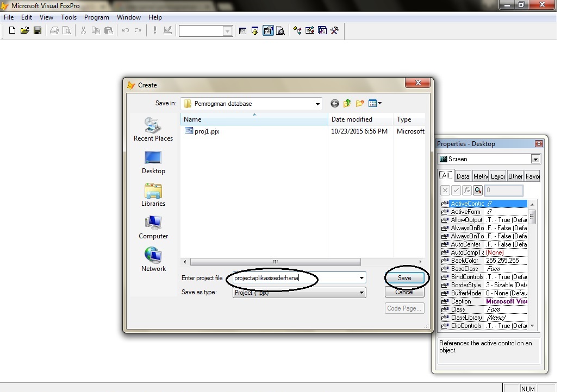Switch to the Methods tab in Properties

coord(480,176)
